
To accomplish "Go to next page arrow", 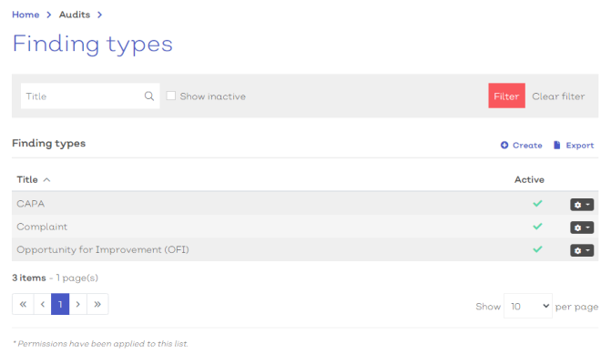I will pyautogui.click(x=78, y=304).
